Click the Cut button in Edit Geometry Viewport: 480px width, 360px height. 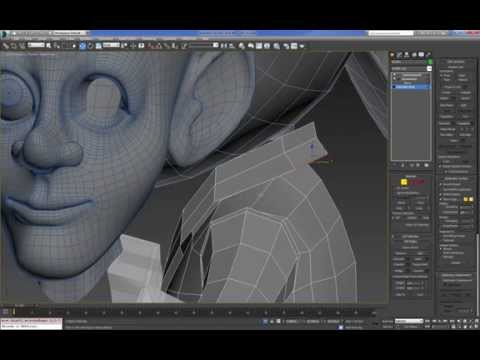coord(465,117)
